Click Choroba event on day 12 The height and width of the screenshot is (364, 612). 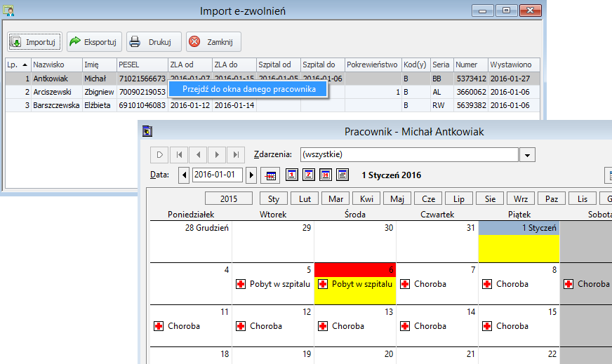[x=259, y=326]
